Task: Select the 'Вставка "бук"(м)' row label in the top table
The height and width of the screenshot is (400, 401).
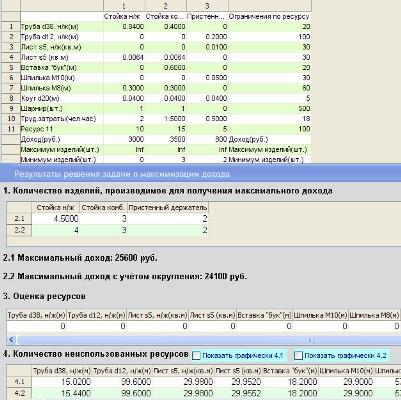Action: [x=62, y=68]
